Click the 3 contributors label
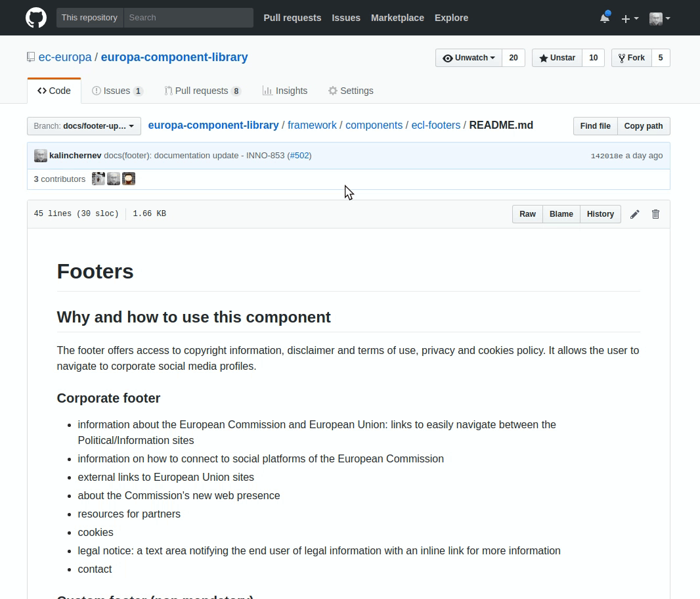 pyautogui.click(x=59, y=179)
